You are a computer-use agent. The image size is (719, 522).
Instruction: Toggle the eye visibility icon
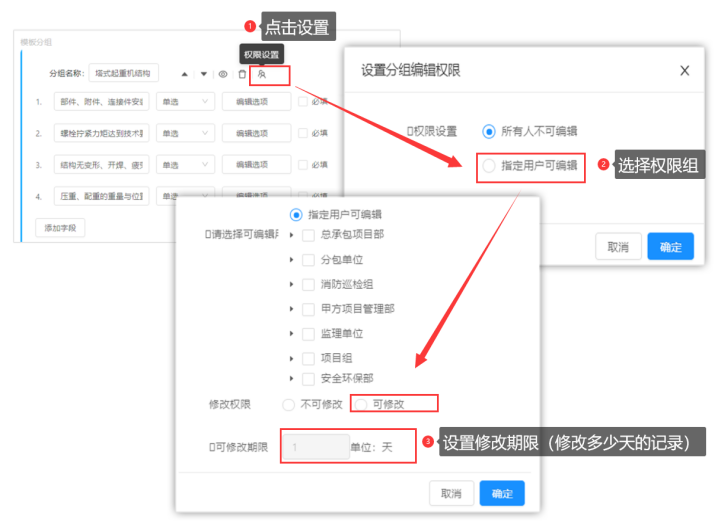pyautogui.click(x=223, y=74)
